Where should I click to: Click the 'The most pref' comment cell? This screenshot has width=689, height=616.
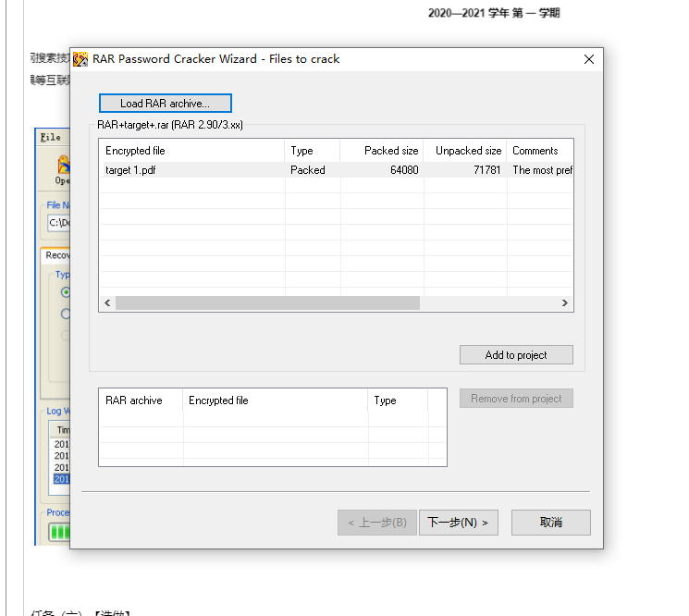(x=542, y=170)
